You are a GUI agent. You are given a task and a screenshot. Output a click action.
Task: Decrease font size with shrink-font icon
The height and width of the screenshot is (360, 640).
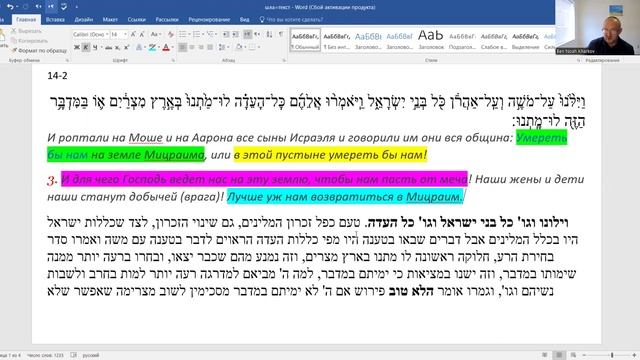(x=142, y=34)
